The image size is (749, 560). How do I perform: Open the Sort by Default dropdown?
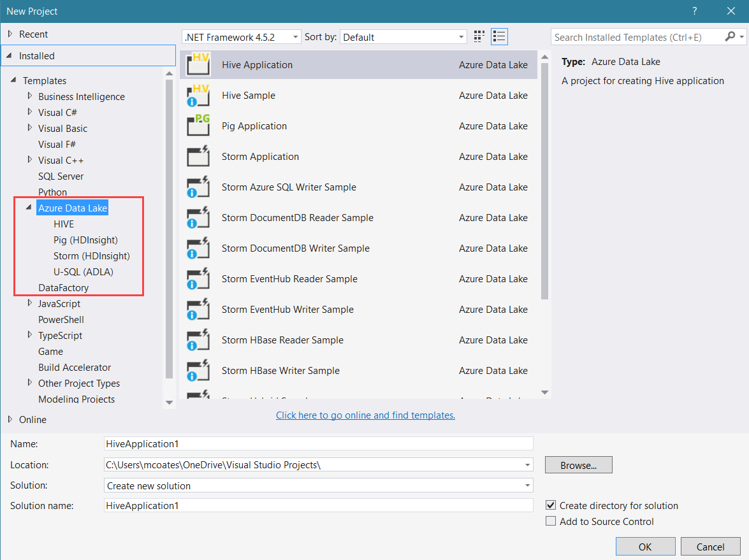click(403, 37)
